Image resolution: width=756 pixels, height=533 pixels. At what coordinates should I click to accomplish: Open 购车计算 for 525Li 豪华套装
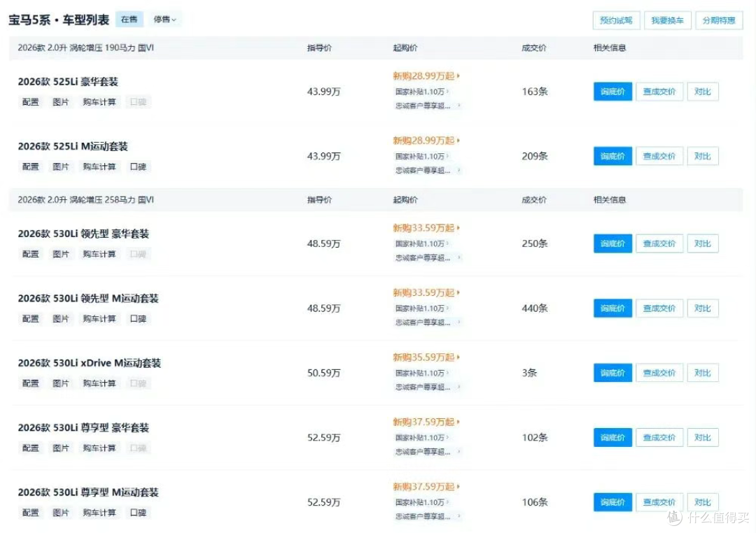(99, 101)
